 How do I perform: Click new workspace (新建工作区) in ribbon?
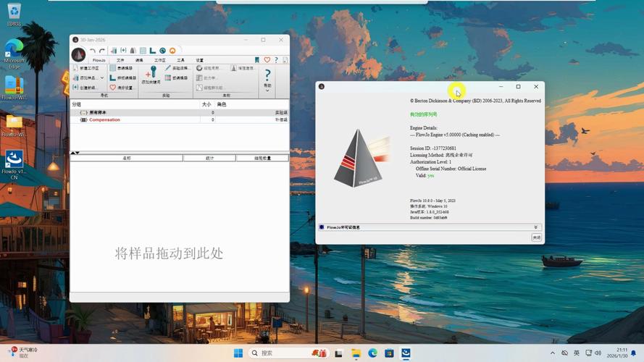pyautogui.click(x=85, y=68)
